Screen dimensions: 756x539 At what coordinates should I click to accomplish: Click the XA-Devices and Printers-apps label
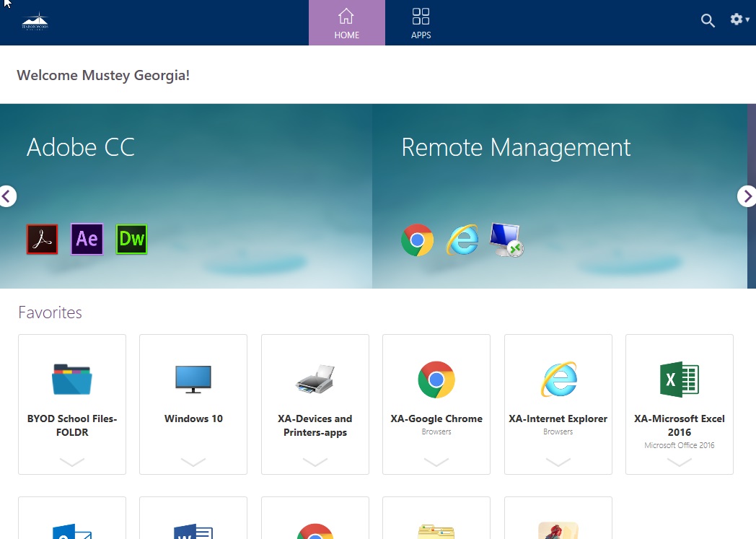click(x=315, y=425)
